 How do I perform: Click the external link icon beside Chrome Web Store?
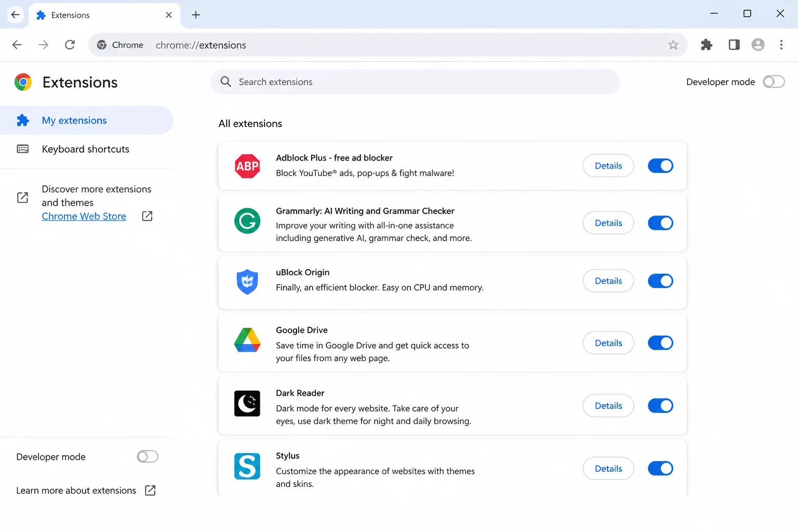pos(147,216)
